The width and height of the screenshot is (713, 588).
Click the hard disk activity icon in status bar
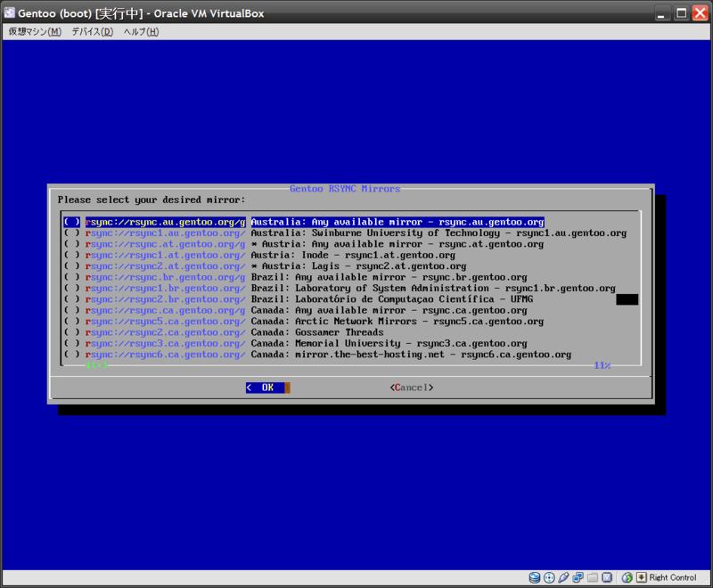click(535, 577)
